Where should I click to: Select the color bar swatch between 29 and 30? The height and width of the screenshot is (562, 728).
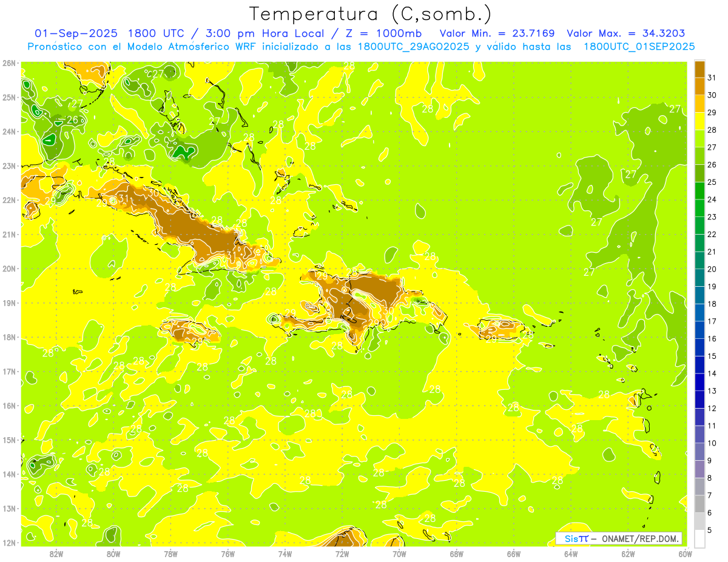pyautogui.click(x=699, y=104)
